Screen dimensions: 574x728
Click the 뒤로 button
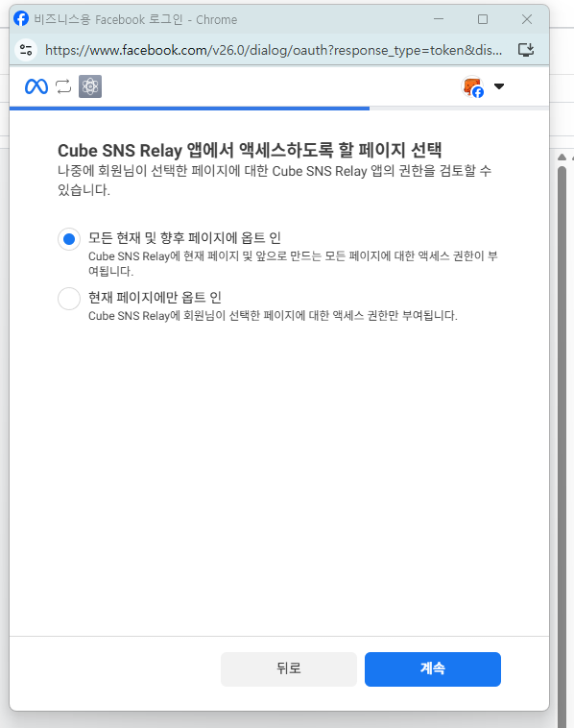coord(289,669)
